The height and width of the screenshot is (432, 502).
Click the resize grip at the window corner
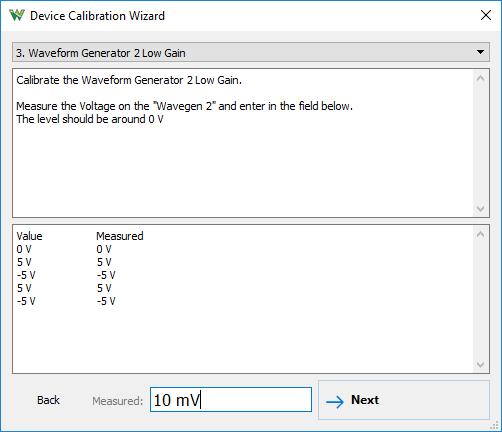(495, 425)
